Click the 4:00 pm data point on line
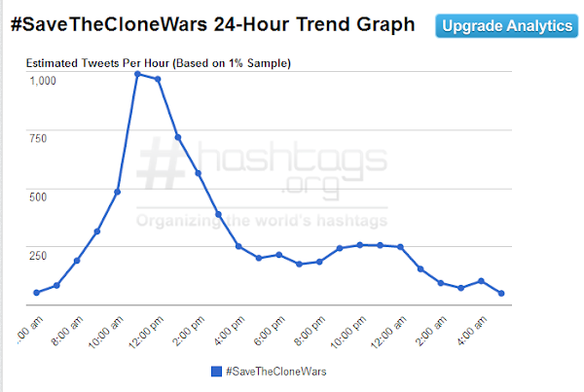The width and height of the screenshot is (584, 392). pyautogui.click(x=238, y=246)
